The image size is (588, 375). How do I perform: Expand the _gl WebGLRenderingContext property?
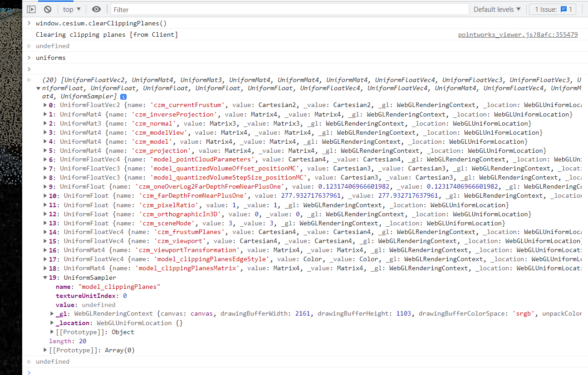(x=52, y=313)
